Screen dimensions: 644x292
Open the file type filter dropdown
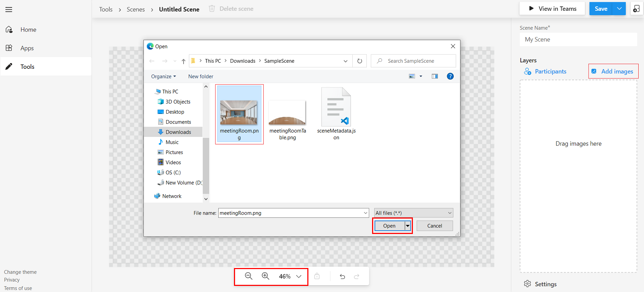pyautogui.click(x=414, y=213)
